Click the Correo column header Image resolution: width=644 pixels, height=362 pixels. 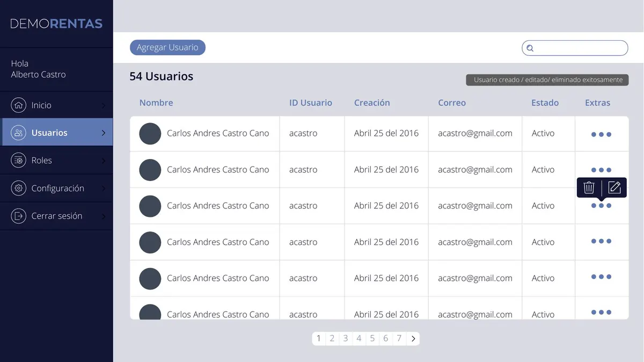point(452,103)
